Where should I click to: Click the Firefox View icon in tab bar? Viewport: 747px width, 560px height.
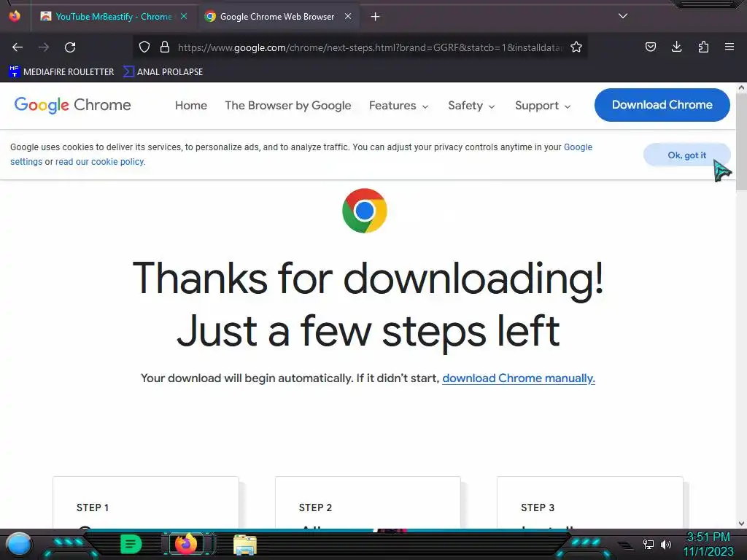(15, 16)
